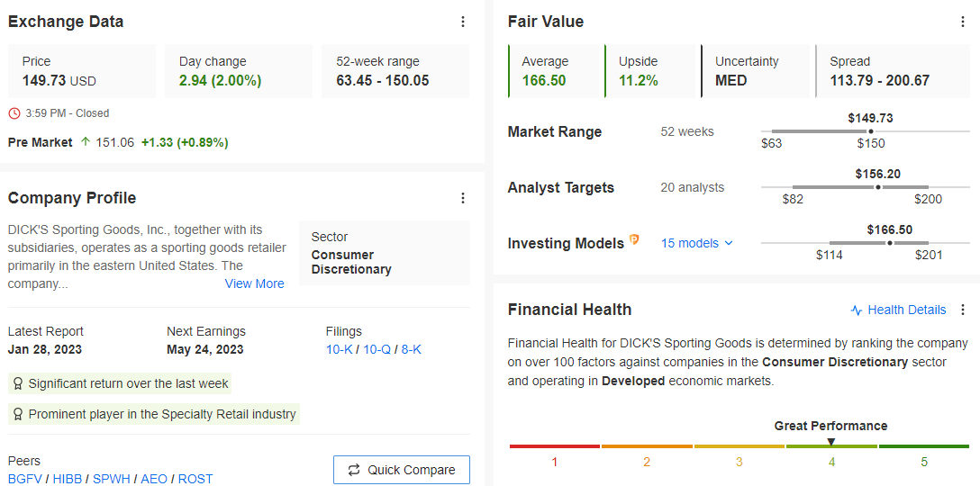Click the Market Range slider marker at $149.73

tap(871, 131)
